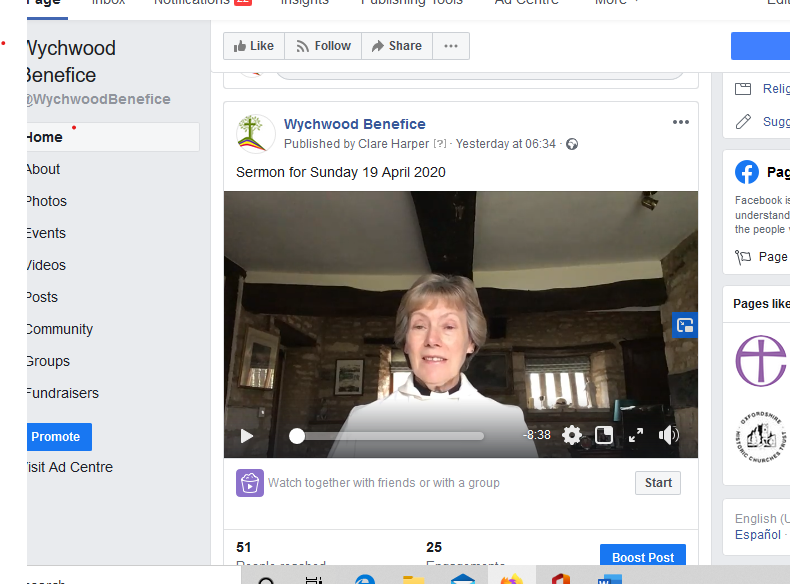Open the Notifications tab
The image size is (790, 584).
click(203, 3)
